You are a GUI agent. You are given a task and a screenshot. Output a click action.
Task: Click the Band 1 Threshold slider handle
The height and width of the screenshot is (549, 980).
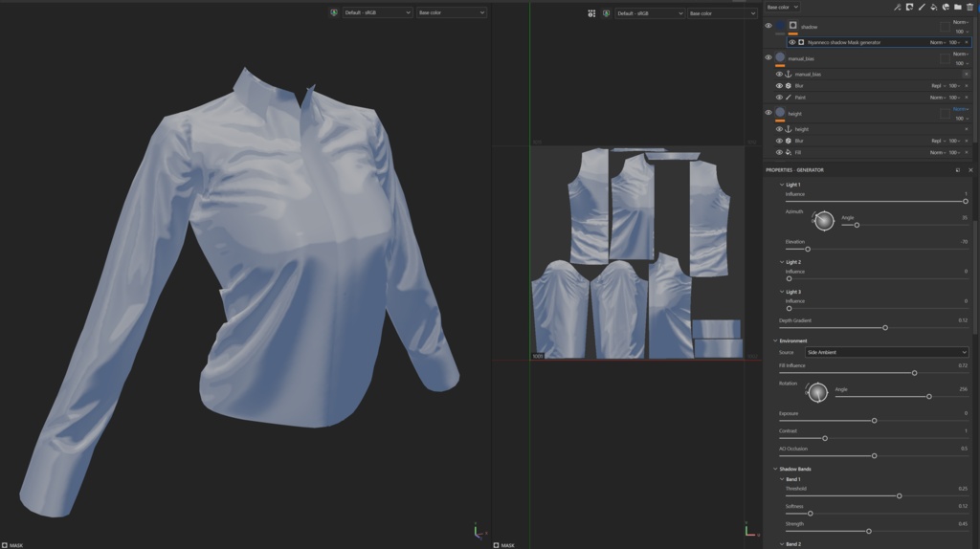point(899,495)
